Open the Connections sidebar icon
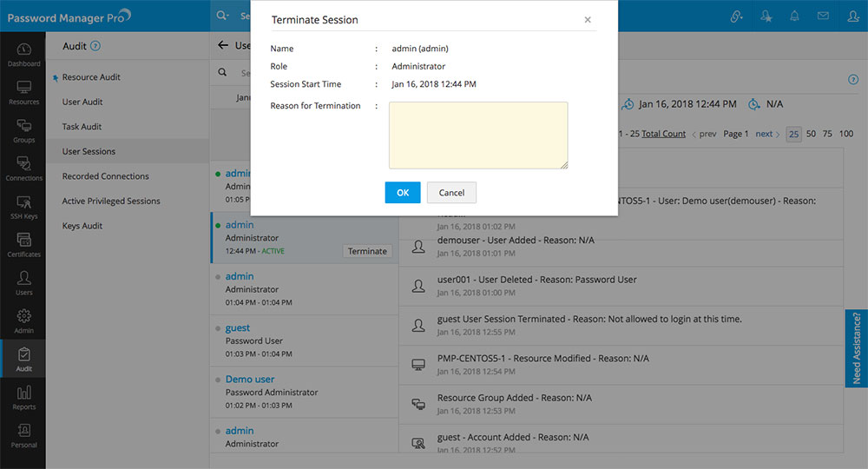 click(x=23, y=168)
